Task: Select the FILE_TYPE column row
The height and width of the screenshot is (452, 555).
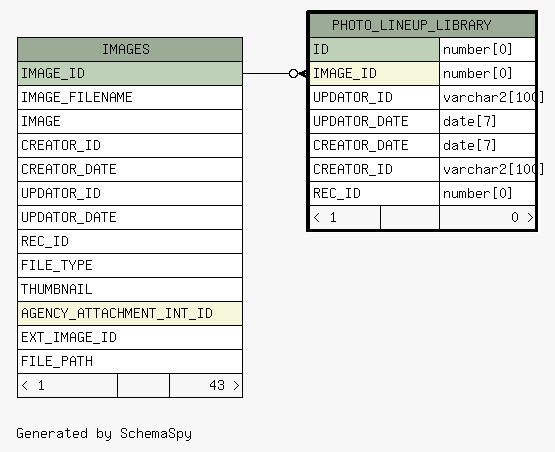Action: click(x=130, y=265)
